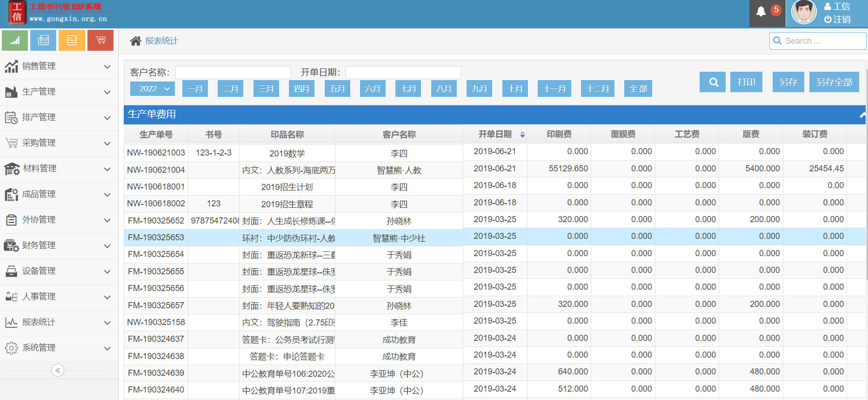Click the orange notes shortcut icon
The image size is (868, 400).
click(x=72, y=41)
